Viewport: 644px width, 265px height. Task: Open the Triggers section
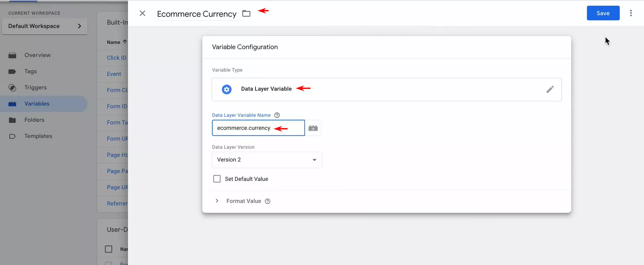[x=36, y=87]
